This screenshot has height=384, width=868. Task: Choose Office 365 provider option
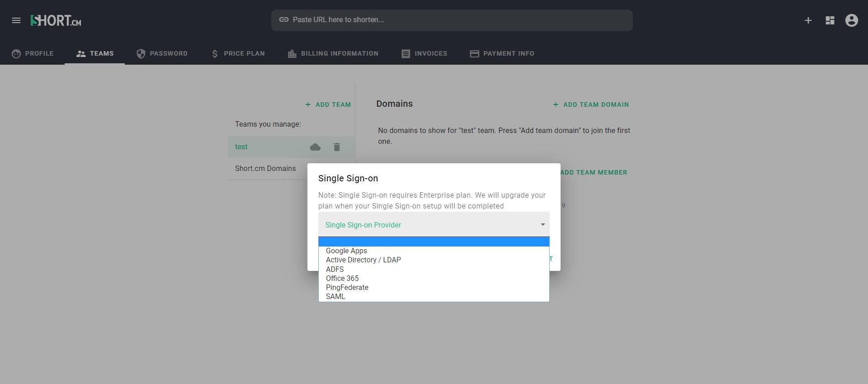coord(434,278)
